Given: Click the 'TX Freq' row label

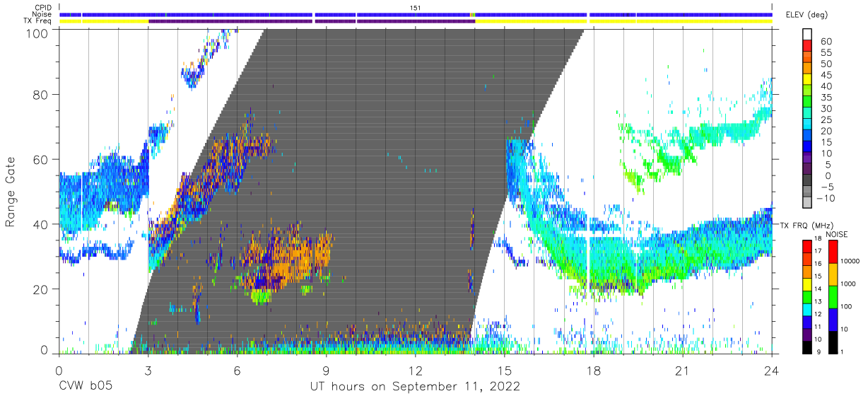Looking at the screenshot, I should [x=39, y=21].
